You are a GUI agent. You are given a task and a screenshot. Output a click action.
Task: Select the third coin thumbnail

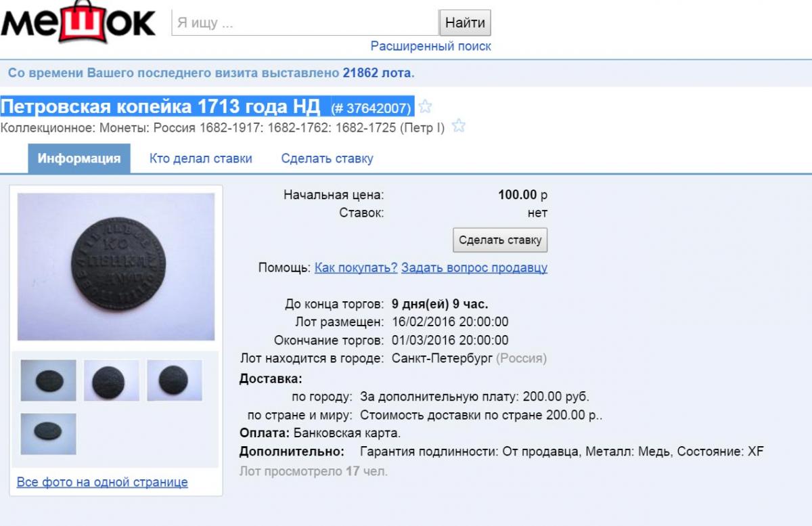point(174,380)
